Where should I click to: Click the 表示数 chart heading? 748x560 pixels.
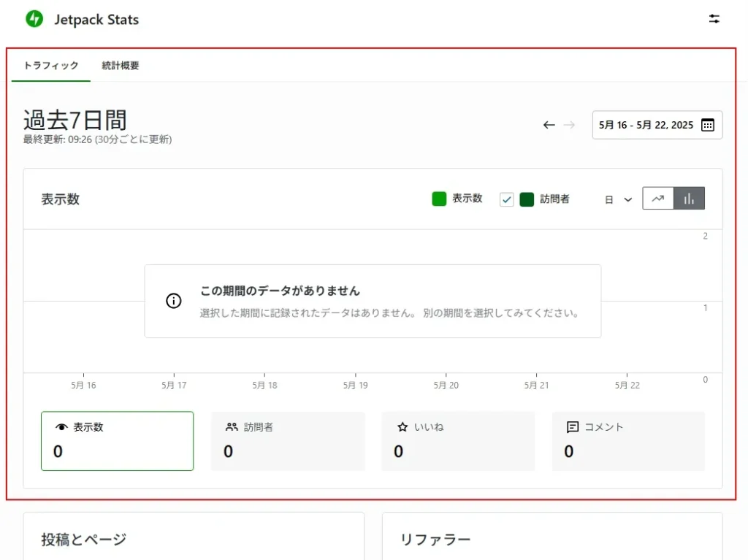[60, 199]
